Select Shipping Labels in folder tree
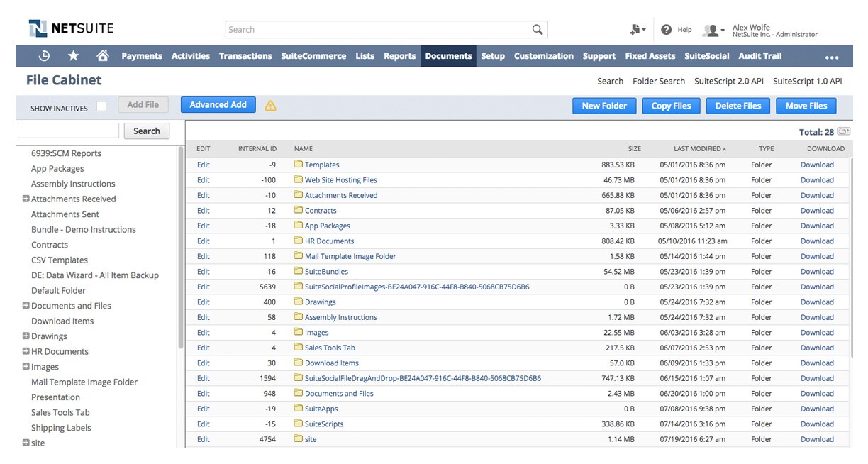This screenshot has width=868, height=464. pyautogui.click(x=61, y=428)
